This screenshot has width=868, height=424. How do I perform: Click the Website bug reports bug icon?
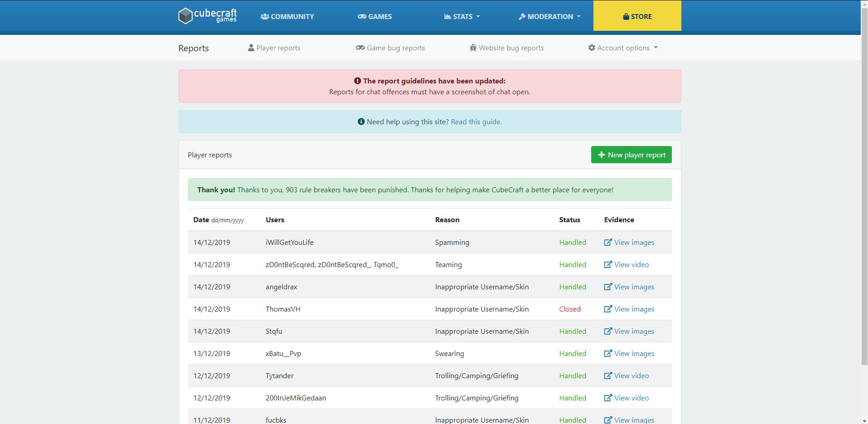[x=473, y=48]
